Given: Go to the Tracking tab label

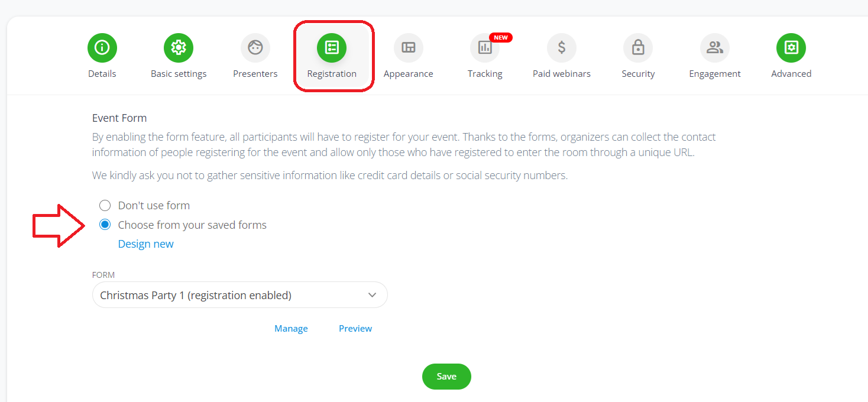Looking at the screenshot, I should (x=485, y=74).
